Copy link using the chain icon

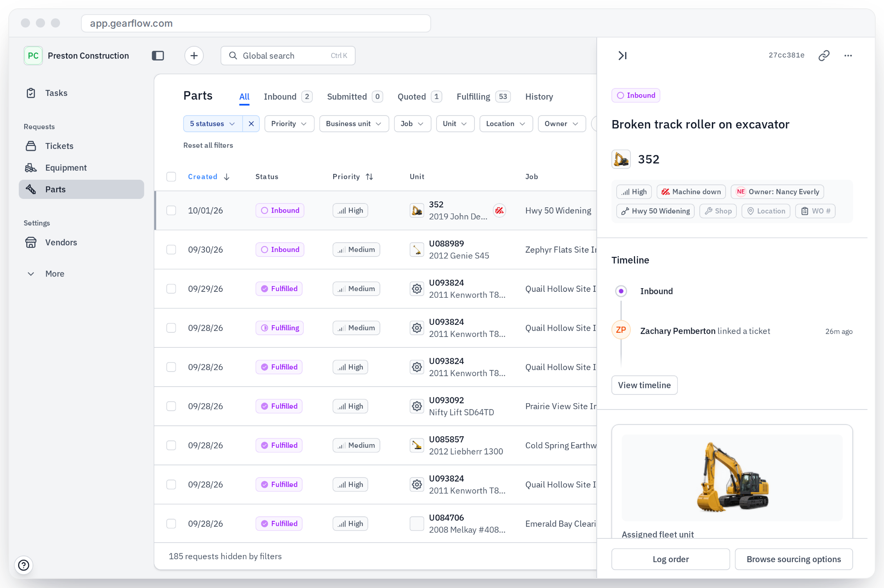824,55
